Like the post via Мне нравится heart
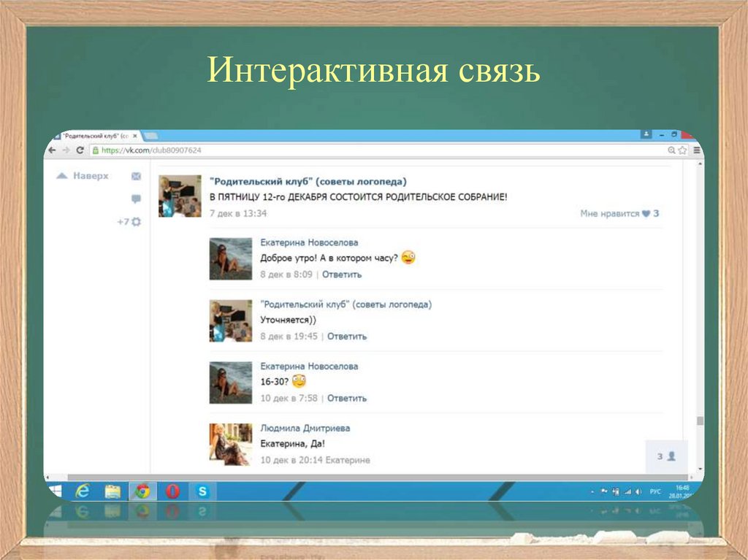748x560 pixels. coord(646,214)
